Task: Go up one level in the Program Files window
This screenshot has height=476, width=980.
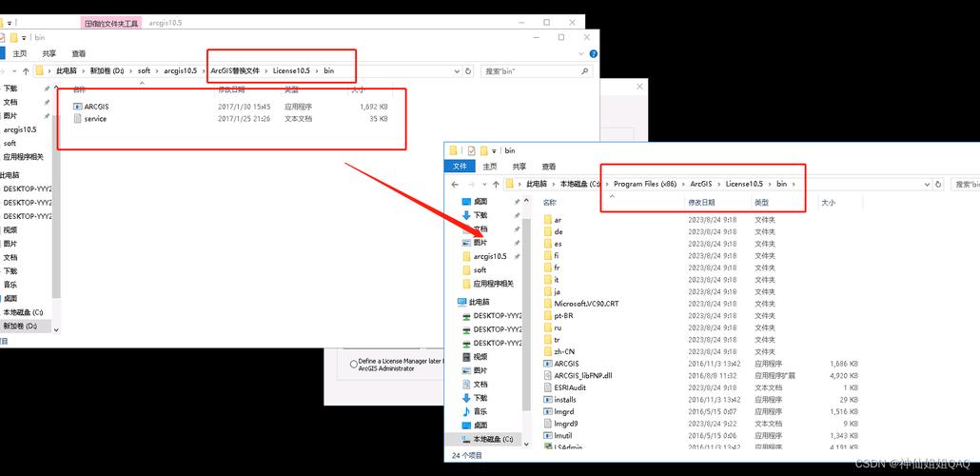Action: 496,184
